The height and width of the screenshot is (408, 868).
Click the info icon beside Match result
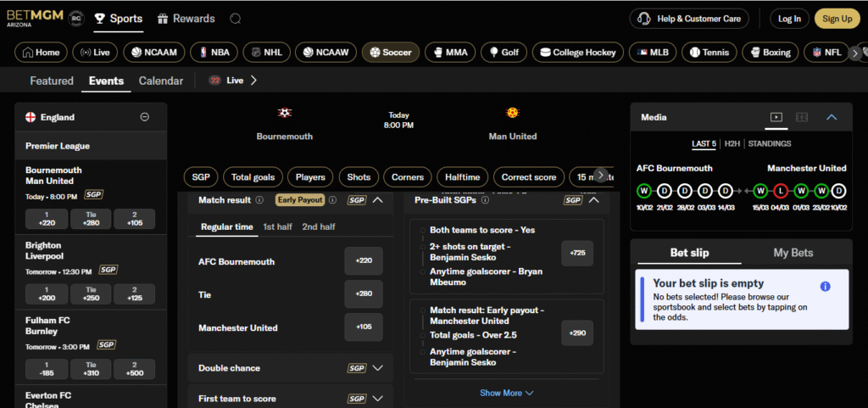pos(259,200)
